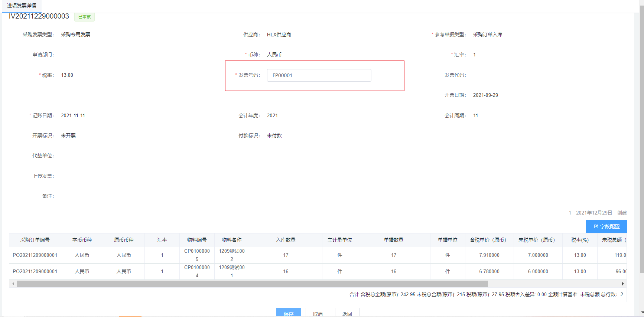644x317 pixels.
Task: Click the 发票号码 input field
Action: pyautogui.click(x=319, y=75)
